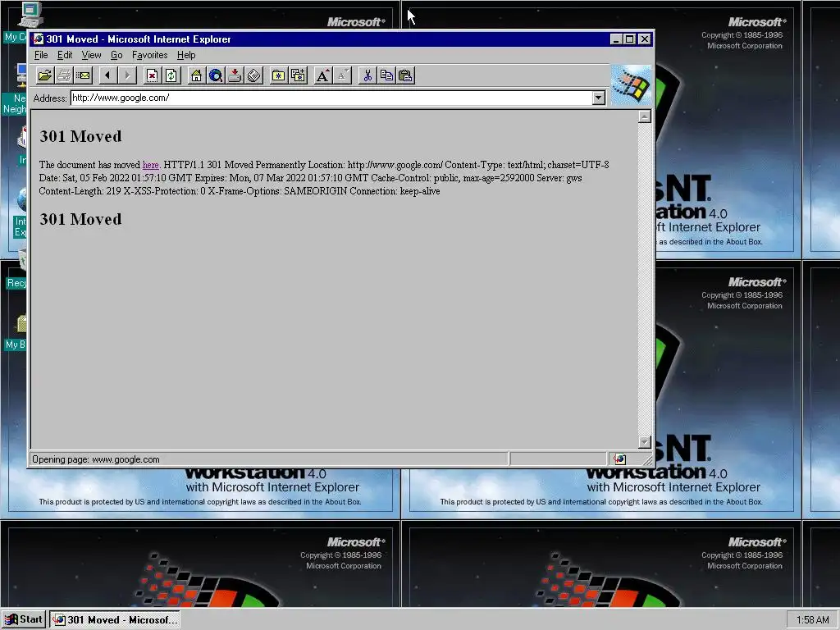Use larger font with big A icon

tap(322, 75)
